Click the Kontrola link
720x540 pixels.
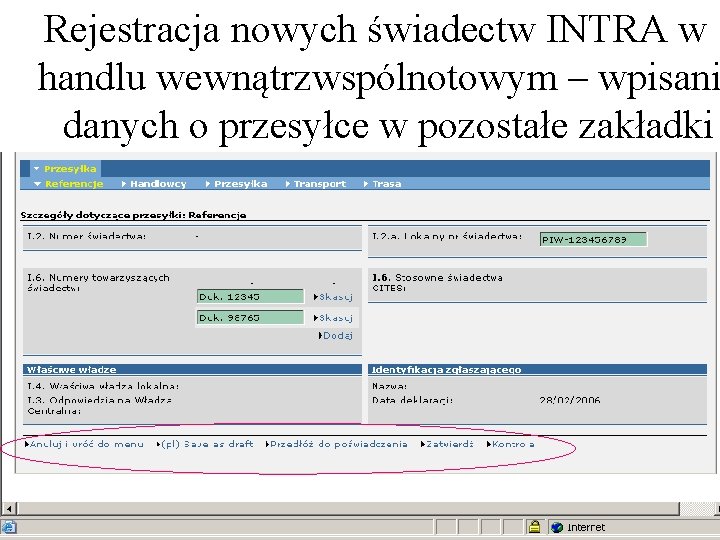pos(513,444)
